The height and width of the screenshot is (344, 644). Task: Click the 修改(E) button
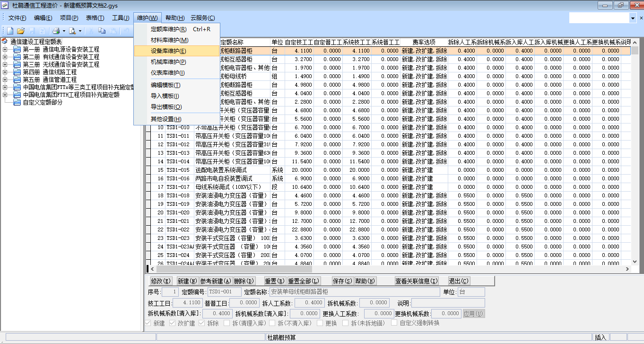point(161,281)
